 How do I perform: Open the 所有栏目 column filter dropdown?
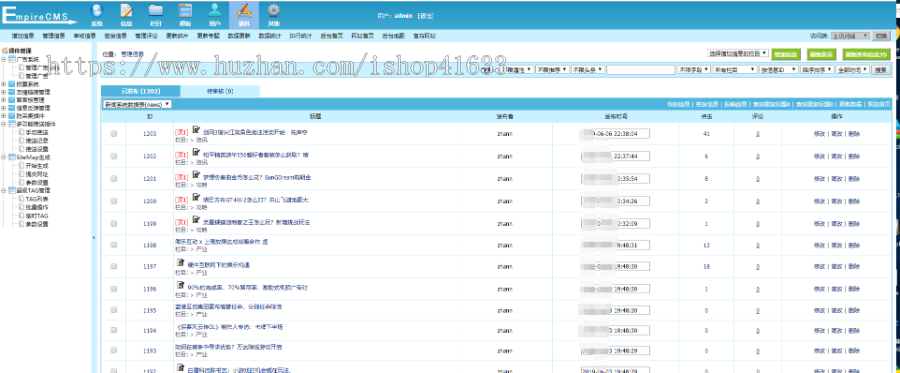point(735,69)
